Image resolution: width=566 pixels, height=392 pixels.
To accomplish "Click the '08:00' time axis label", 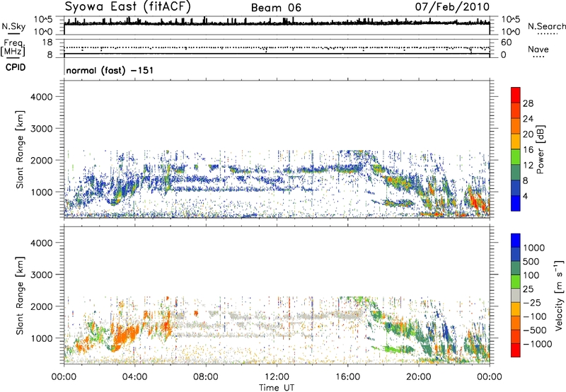I will pyautogui.click(x=206, y=377).
